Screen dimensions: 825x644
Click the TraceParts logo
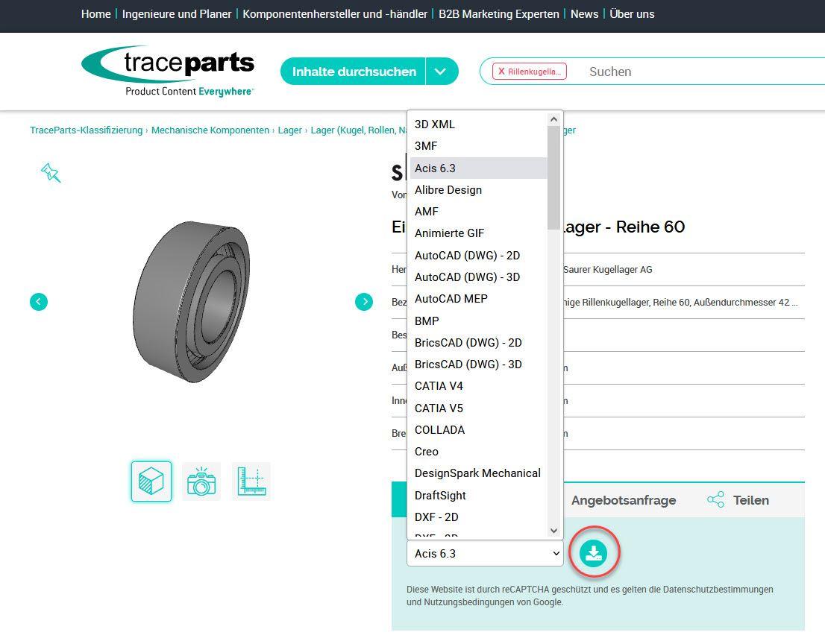point(168,71)
